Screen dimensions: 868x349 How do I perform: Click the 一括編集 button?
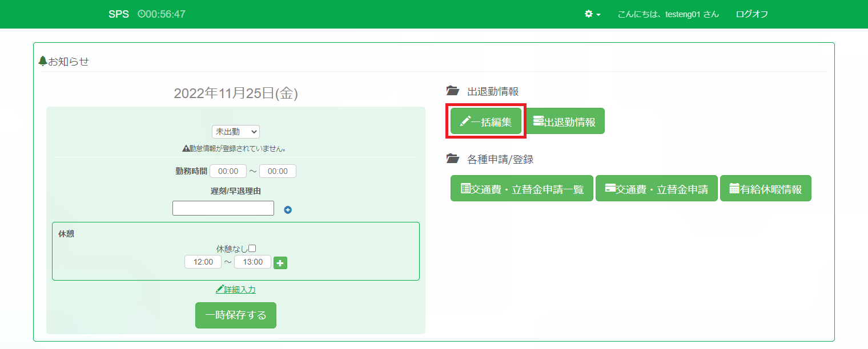click(486, 121)
